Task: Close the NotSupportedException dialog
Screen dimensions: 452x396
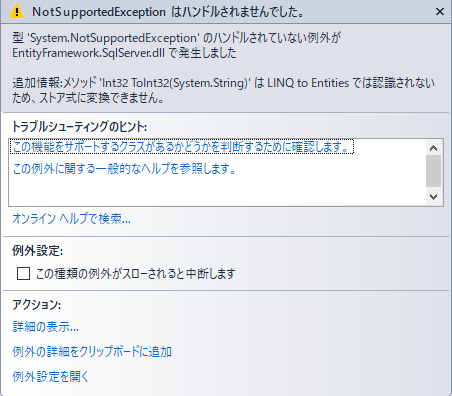Action: tap(440, 12)
